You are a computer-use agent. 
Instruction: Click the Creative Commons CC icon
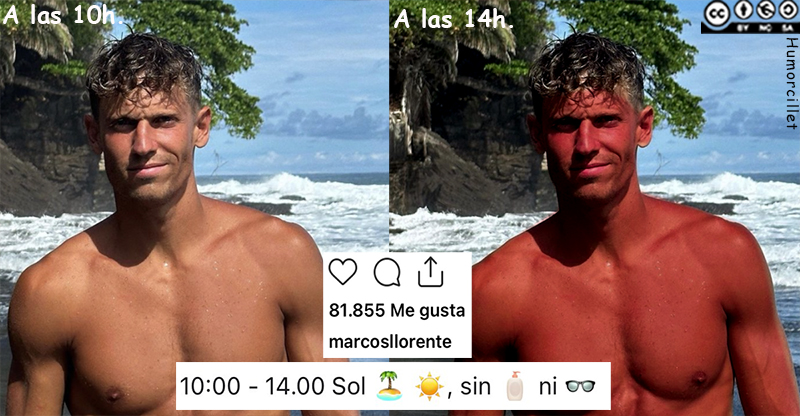pyautogui.click(x=717, y=14)
